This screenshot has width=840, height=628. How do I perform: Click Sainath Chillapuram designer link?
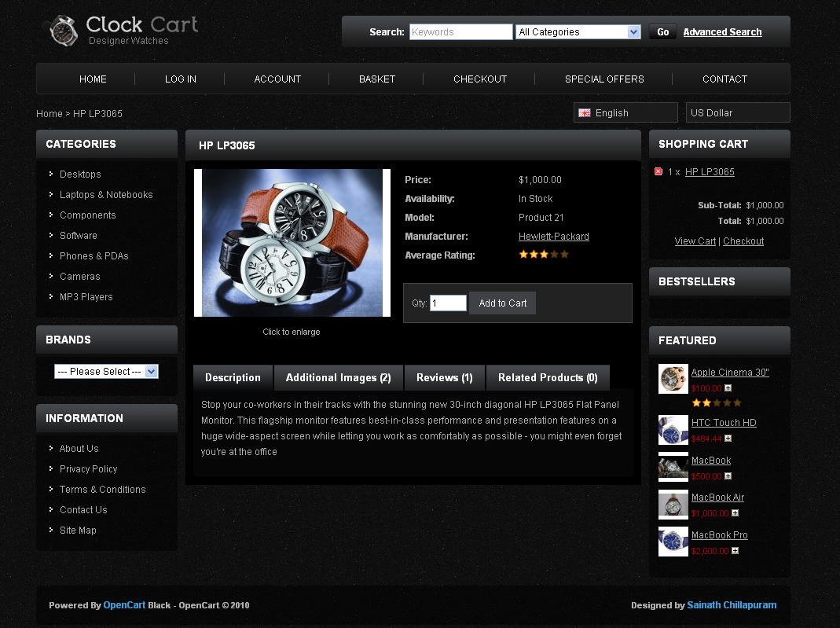tap(732, 605)
